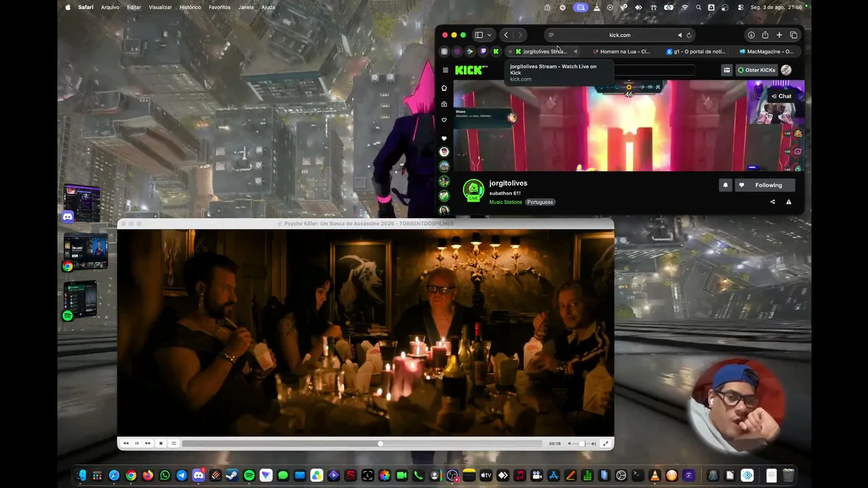Show Safari tab overview
868x488 pixels.
tap(793, 35)
